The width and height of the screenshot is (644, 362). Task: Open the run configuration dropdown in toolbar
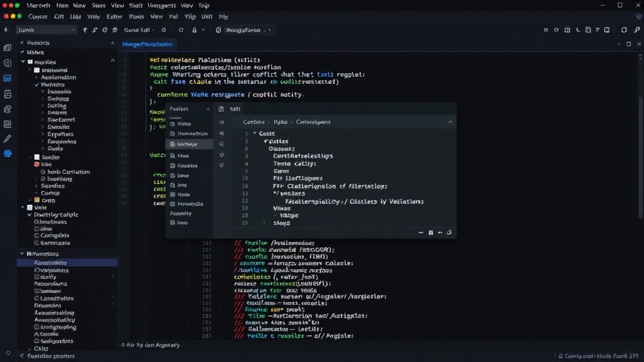click(x=248, y=30)
